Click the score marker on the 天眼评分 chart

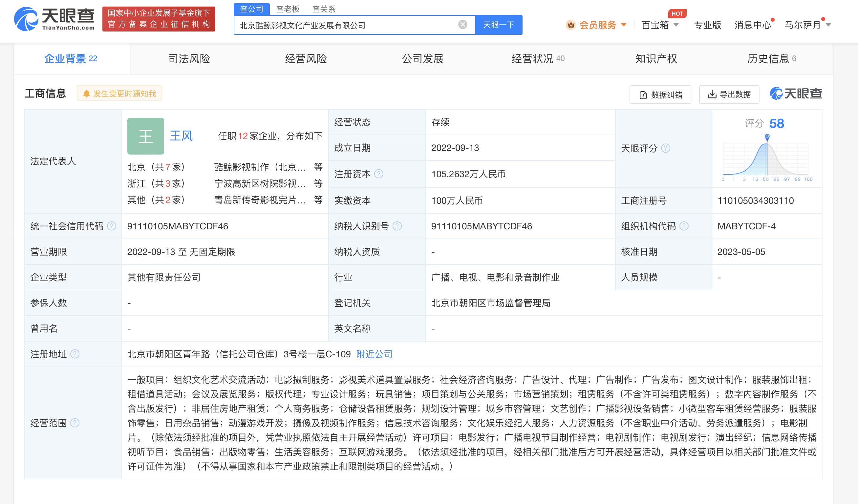tap(767, 137)
